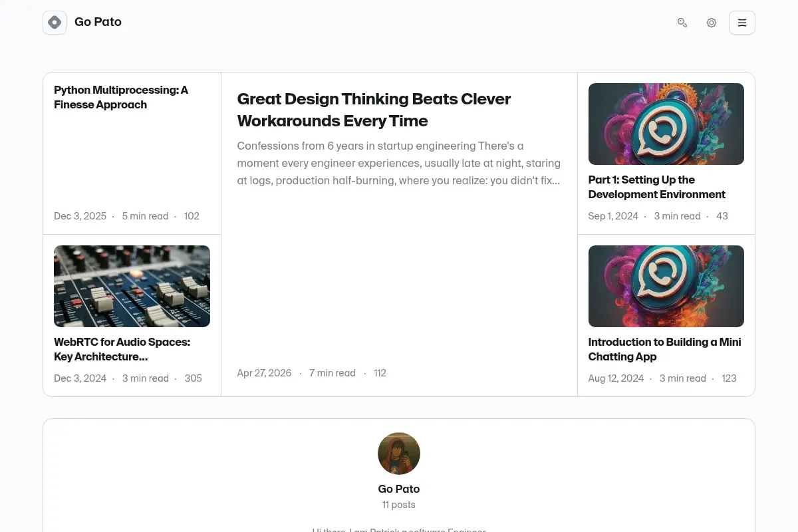This screenshot has width=798, height=532.
Task: Click the 11 posts count text
Action: 399,505
